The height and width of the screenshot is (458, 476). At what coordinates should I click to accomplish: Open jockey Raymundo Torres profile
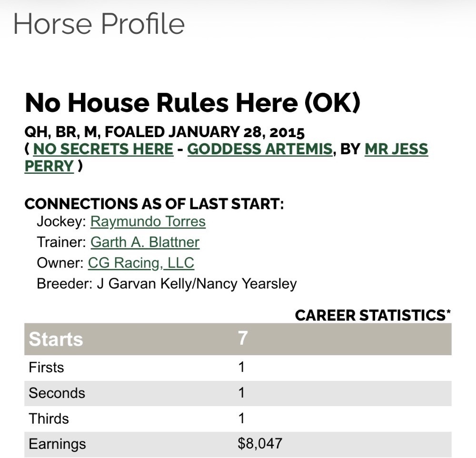click(x=148, y=221)
